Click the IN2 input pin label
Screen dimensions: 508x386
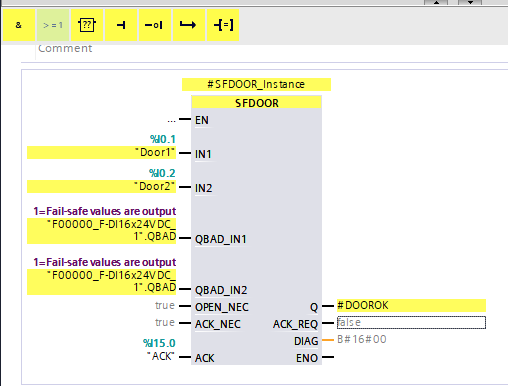point(204,188)
